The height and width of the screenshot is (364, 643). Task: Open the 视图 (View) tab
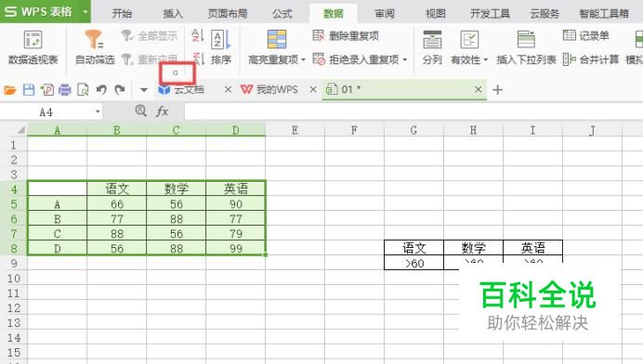click(436, 14)
